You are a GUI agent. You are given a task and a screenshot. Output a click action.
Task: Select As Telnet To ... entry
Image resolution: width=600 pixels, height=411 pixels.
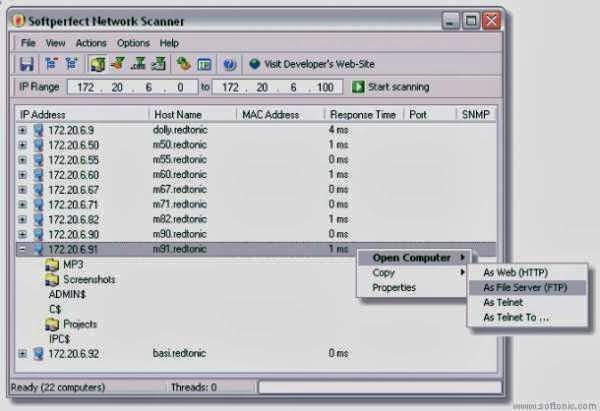click(x=527, y=317)
